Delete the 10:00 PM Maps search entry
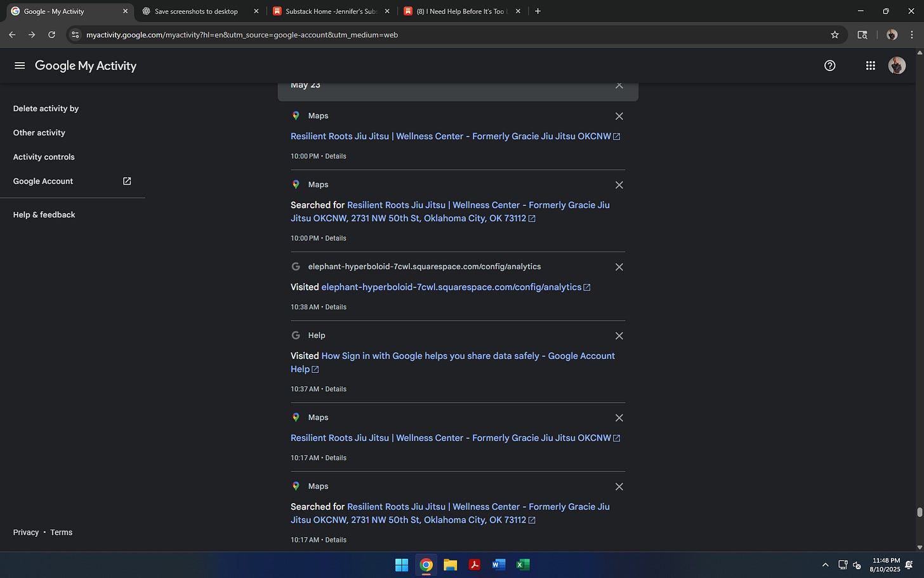 coord(619,185)
